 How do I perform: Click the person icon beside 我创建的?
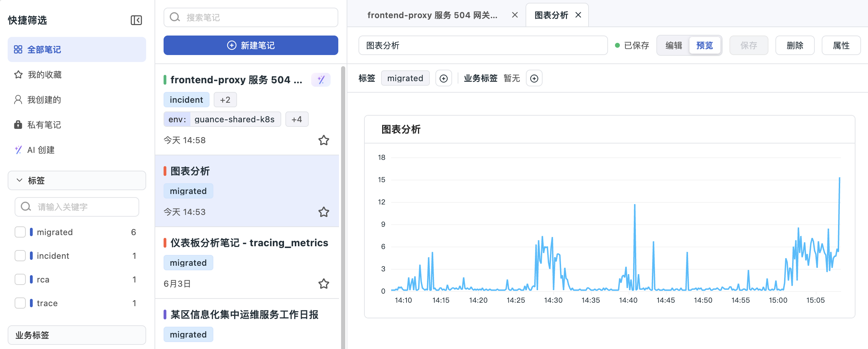(x=18, y=100)
